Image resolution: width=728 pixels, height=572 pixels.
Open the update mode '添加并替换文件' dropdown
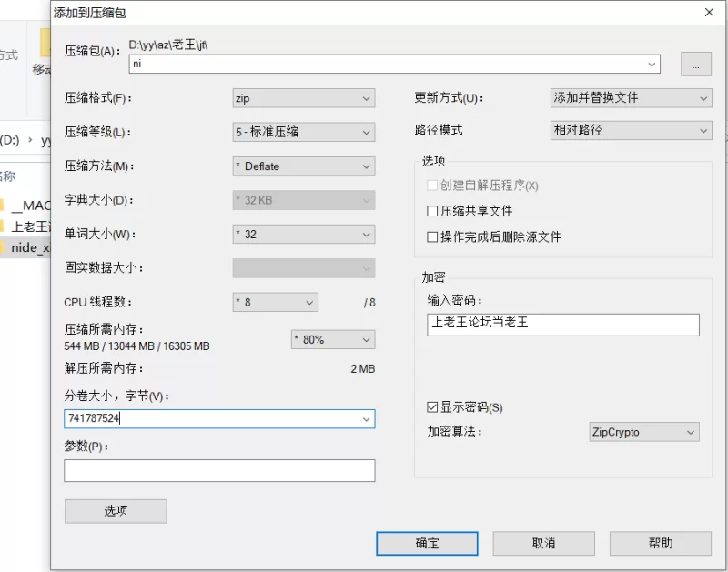[x=631, y=98]
